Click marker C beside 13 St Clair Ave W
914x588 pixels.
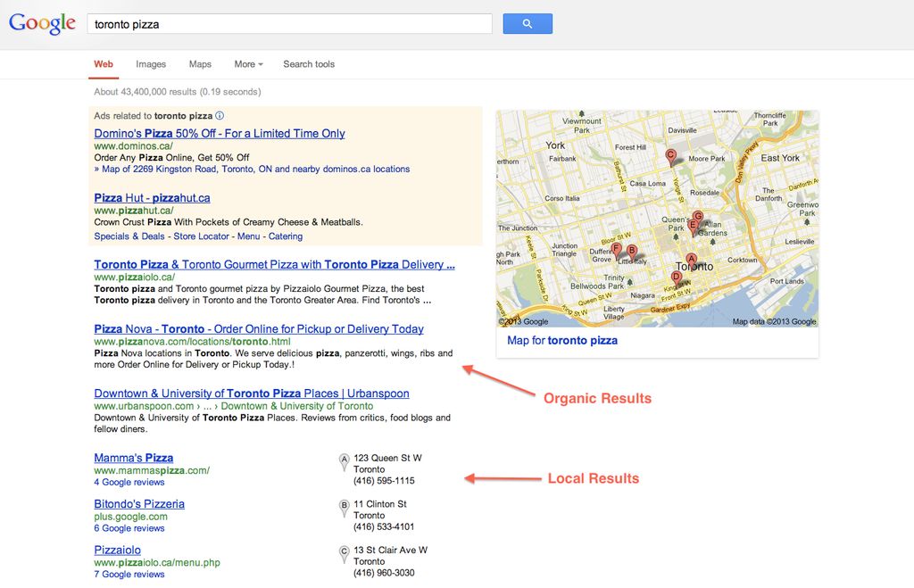click(x=345, y=554)
